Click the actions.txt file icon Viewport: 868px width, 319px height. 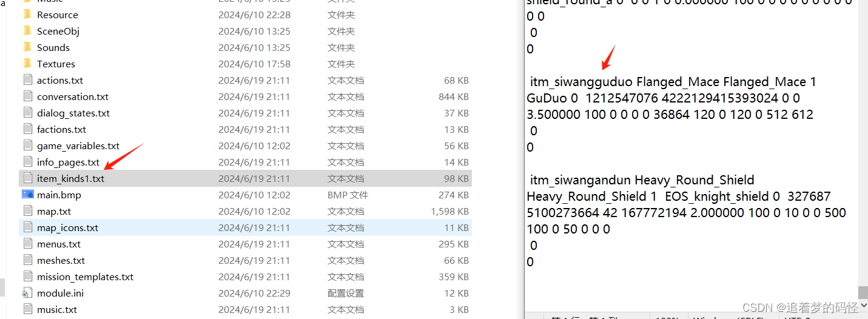tap(27, 80)
